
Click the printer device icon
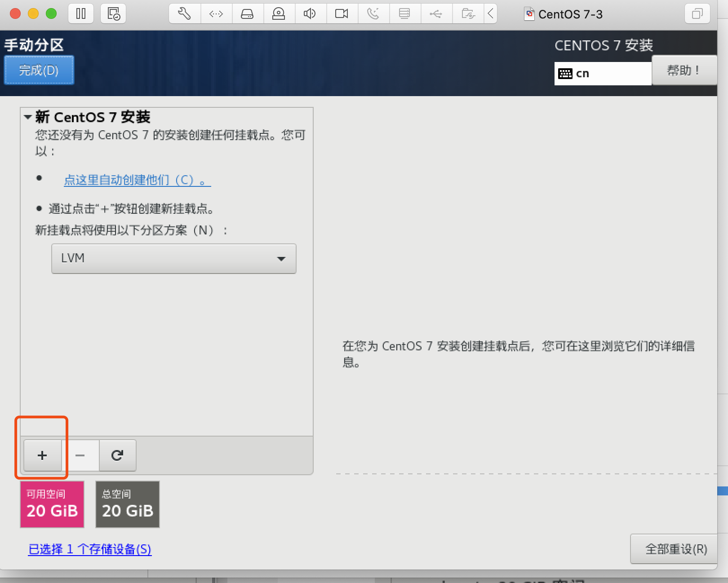[404, 14]
